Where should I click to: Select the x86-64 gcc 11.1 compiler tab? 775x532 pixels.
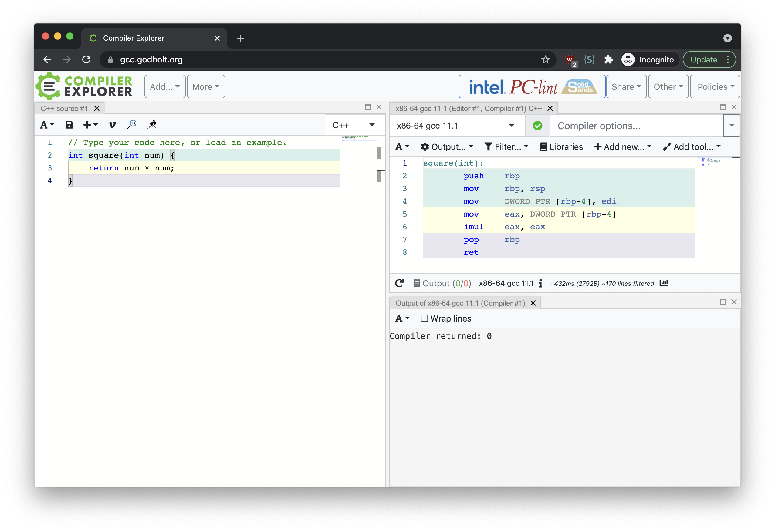click(468, 108)
